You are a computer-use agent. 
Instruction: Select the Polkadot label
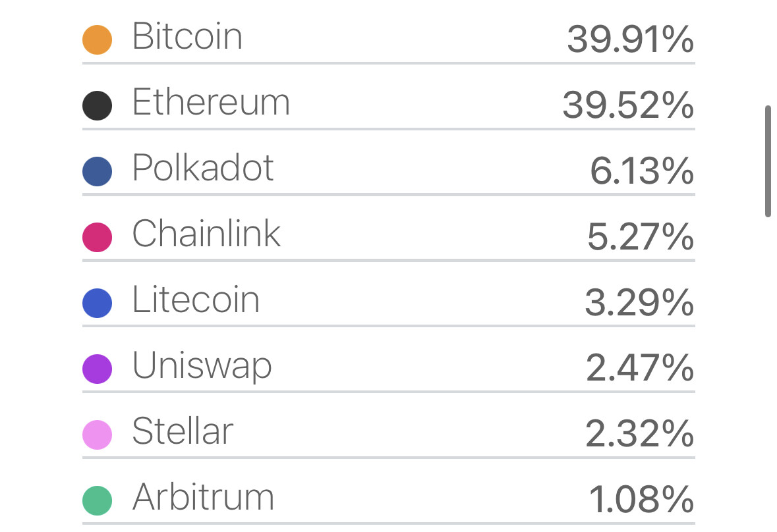point(203,168)
